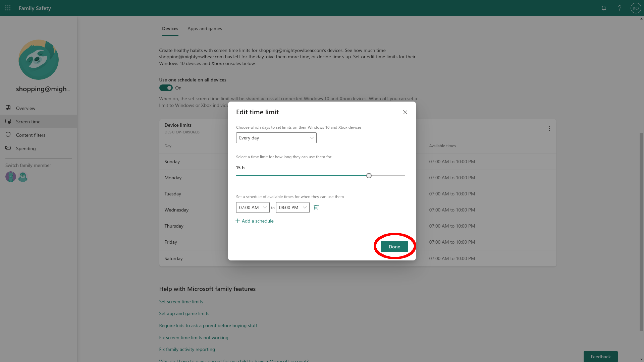Click the help question mark icon
Screen dimensions: 644x362
(620, 8)
